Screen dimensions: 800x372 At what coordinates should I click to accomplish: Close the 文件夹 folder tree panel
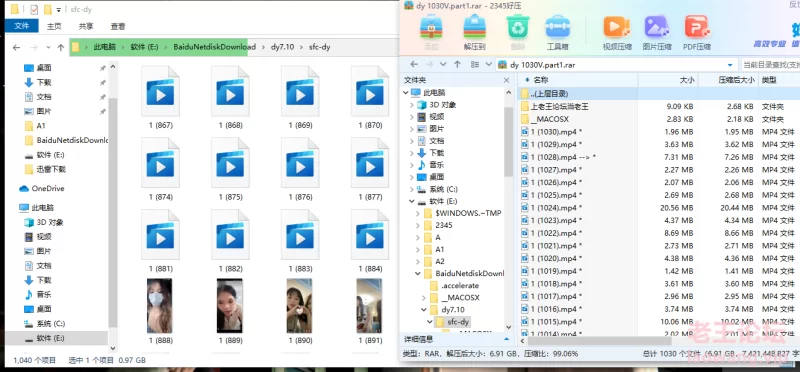coord(507,80)
